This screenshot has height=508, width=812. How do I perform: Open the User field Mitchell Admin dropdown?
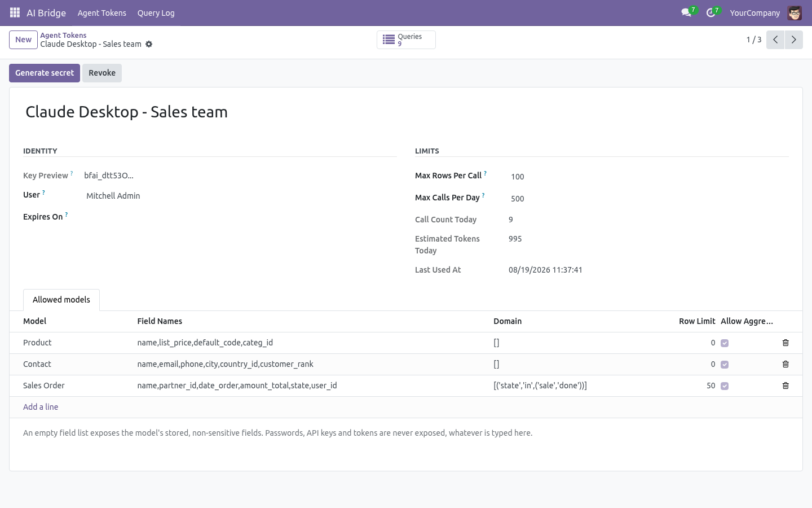coord(240,196)
